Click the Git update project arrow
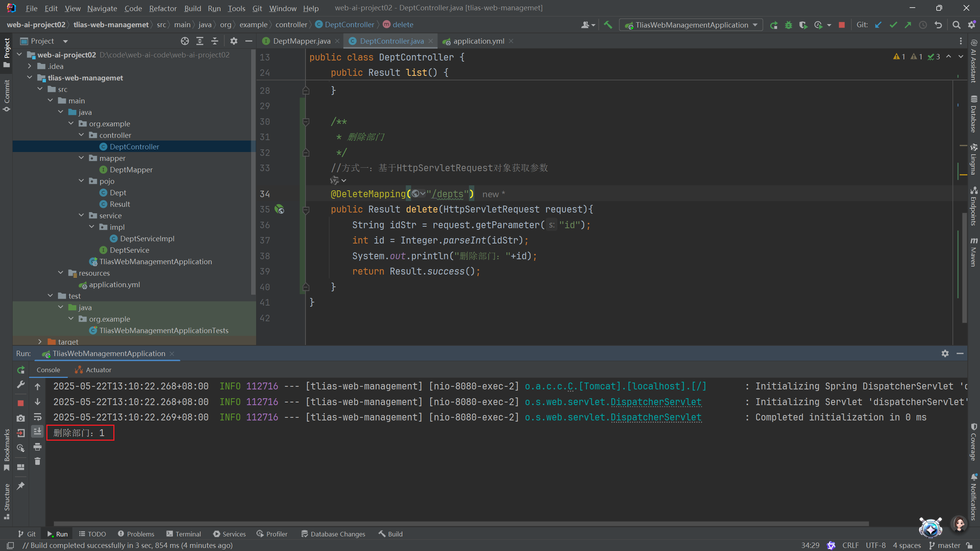 click(x=878, y=25)
